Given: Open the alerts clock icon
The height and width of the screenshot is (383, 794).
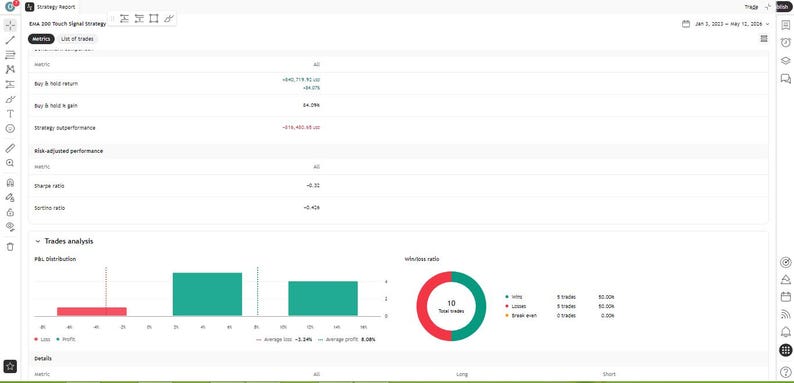Looking at the screenshot, I should [785, 42].
